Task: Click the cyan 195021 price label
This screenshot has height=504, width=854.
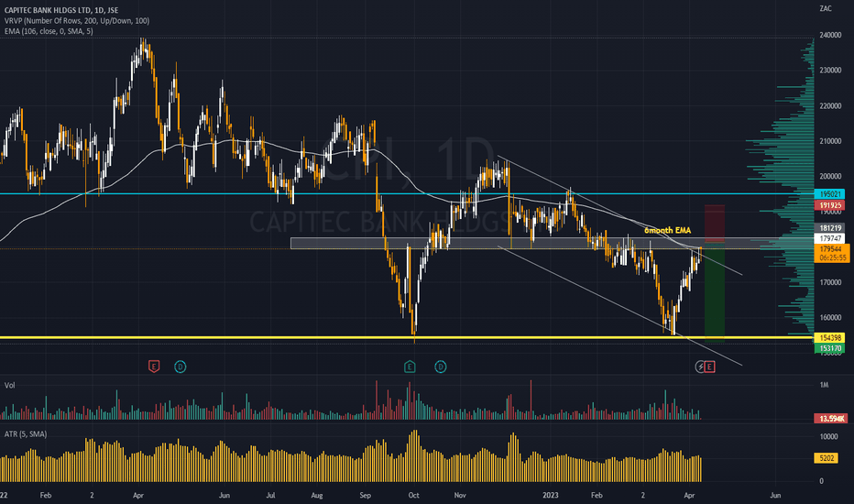Action: pyautogui.click(x=830, y=194)
